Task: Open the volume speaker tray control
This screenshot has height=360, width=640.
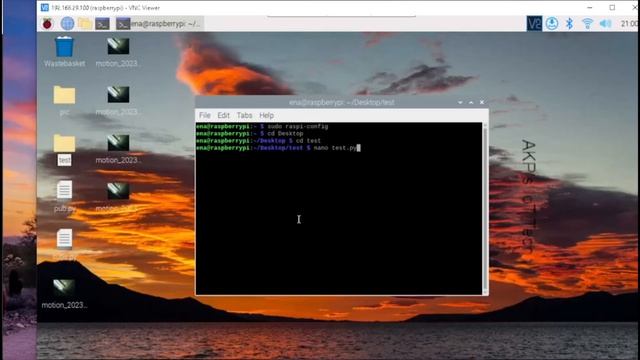Action: [605, 24]
